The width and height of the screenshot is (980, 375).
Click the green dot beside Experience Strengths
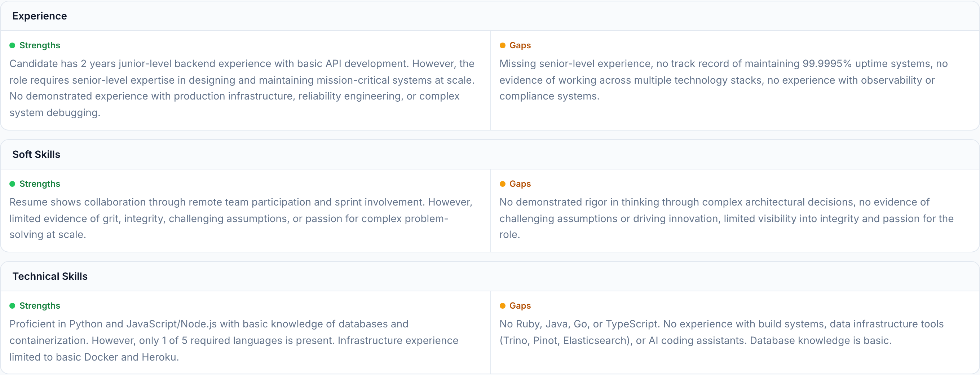pyautogui.click(x=12, y=46)
